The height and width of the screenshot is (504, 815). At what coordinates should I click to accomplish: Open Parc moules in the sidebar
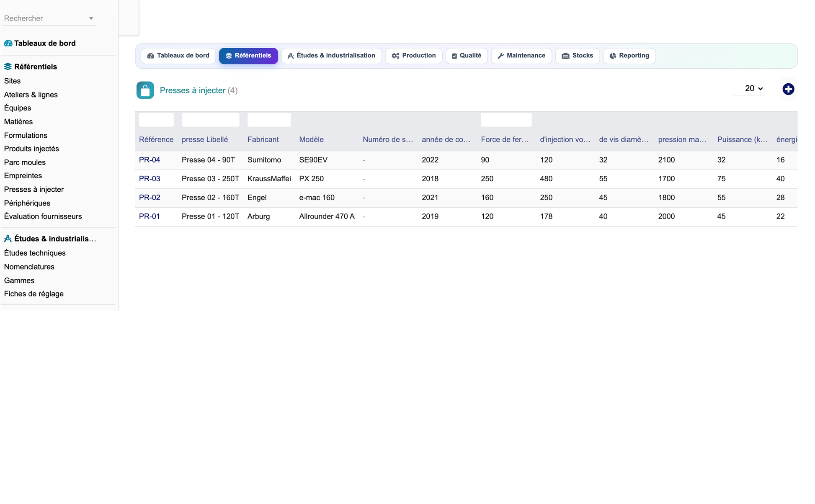tap(25, 162)
